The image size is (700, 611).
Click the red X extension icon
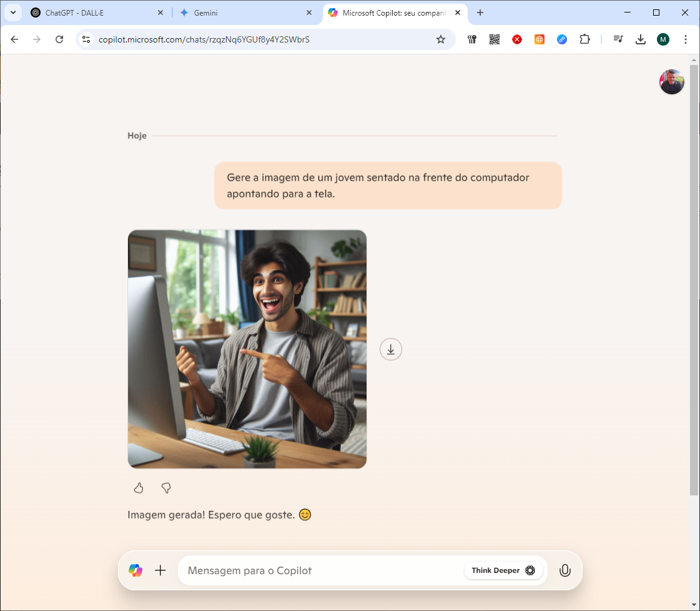pos(517,39)
